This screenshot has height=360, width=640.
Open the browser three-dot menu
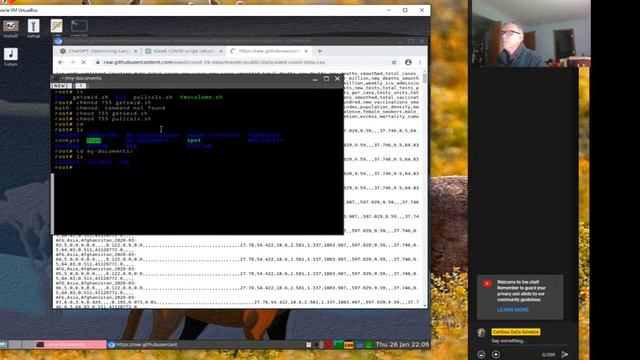pyautogui.click(x=420, y=62)
